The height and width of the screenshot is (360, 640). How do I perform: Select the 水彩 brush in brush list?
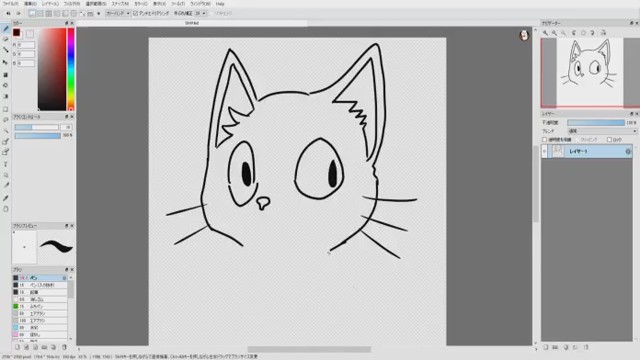pyautogui.click(x=40, y=327)
